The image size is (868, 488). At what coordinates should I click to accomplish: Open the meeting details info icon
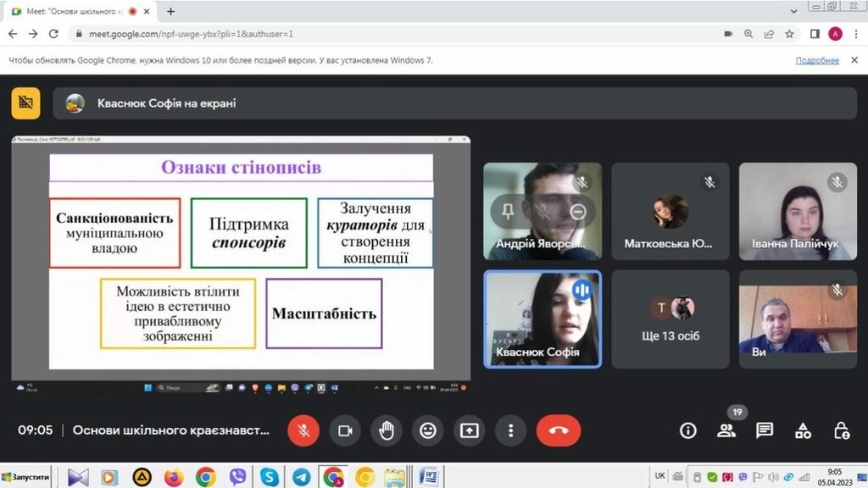[x=688, y=430]
